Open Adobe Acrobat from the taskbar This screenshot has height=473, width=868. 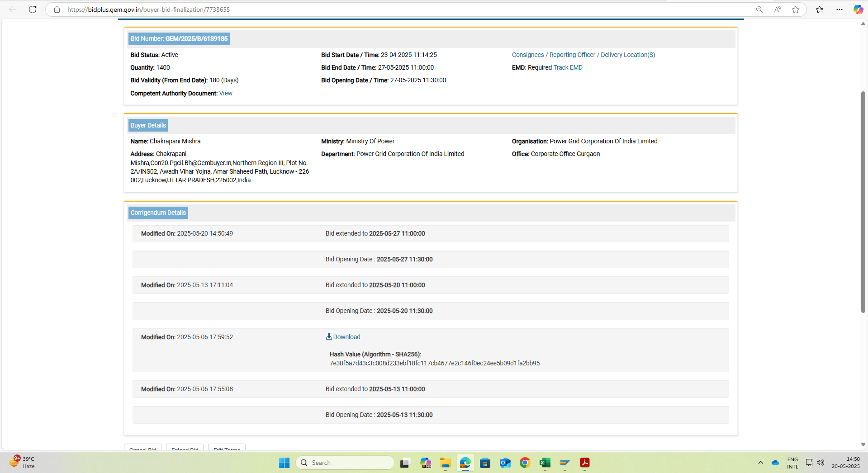point(585,463)
